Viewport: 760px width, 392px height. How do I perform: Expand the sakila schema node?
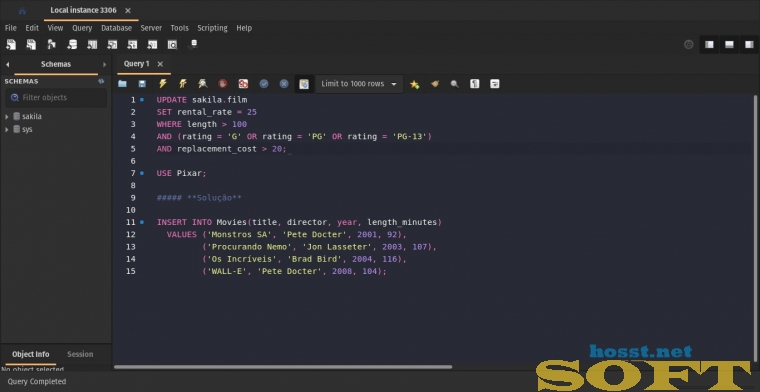[x=7, y=117]
